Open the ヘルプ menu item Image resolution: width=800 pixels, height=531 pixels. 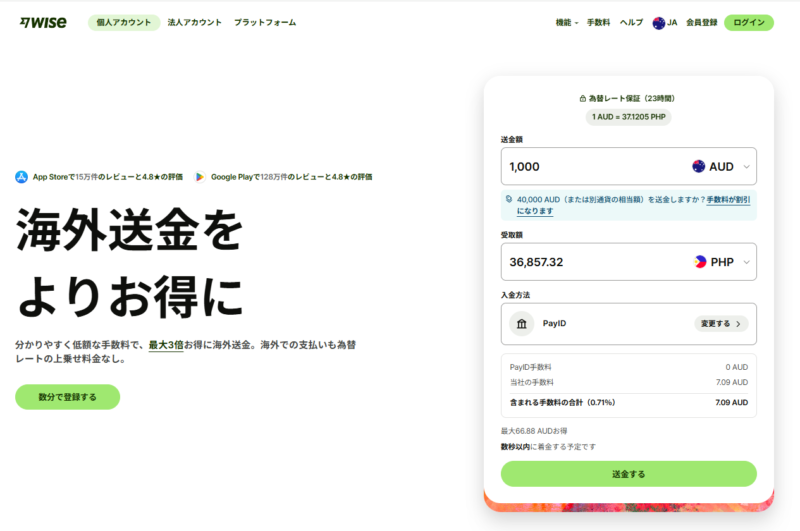pyautogui.click(x=631, y=22)
